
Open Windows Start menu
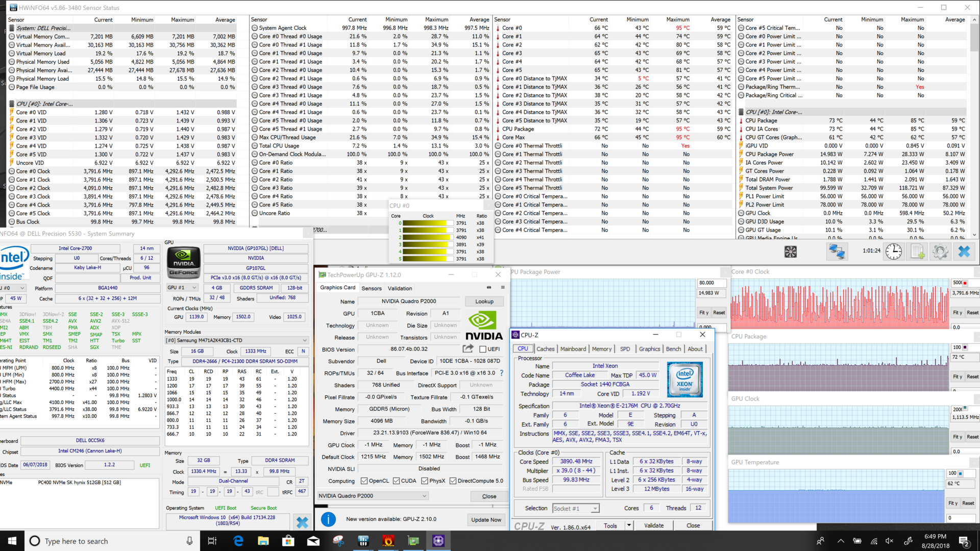click(x=12, y=541)
